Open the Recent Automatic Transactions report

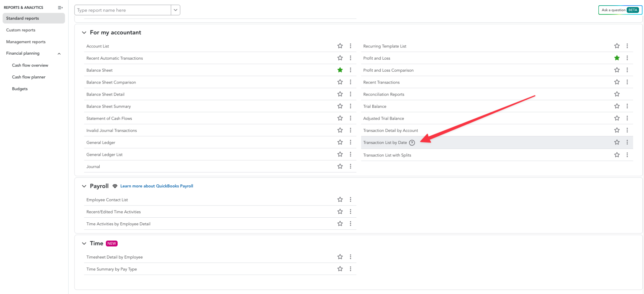[114, 58]
